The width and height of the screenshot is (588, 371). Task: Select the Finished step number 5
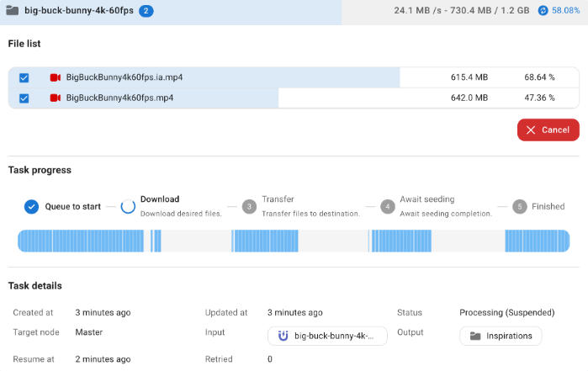[520, 206]
